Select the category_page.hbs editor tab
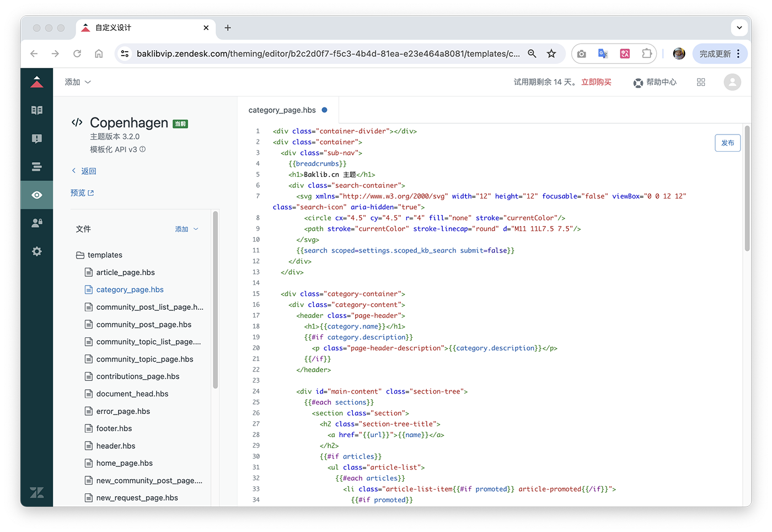 (x=288, y=110)
